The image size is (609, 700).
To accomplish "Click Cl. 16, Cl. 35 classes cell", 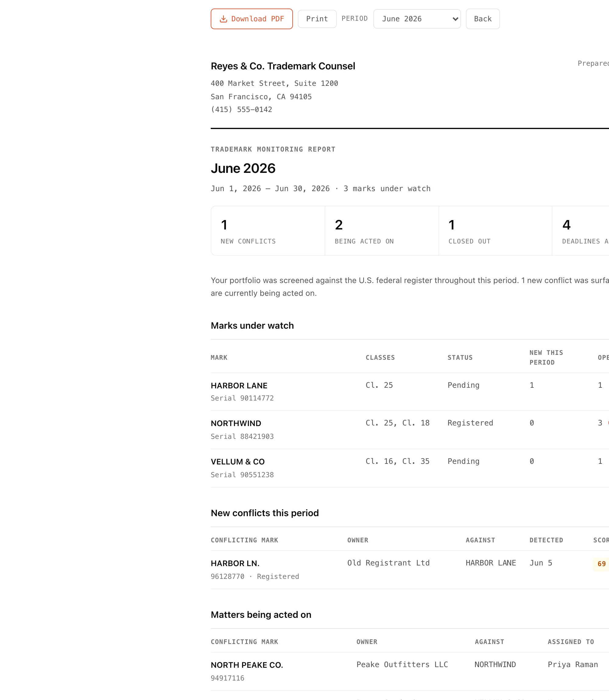I will [x=397, y=462].
